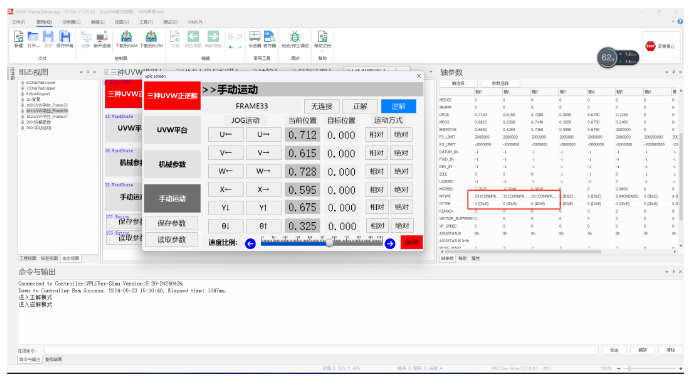Viewport: 690px width, 380px height.
Task: Click the red emergency stop icon top right
Action: [650, 46]
